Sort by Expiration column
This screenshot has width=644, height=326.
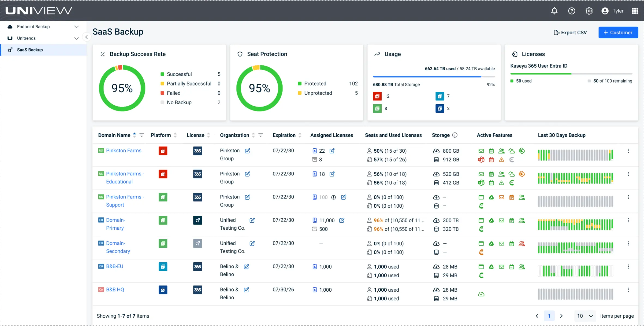click(300, 135)
